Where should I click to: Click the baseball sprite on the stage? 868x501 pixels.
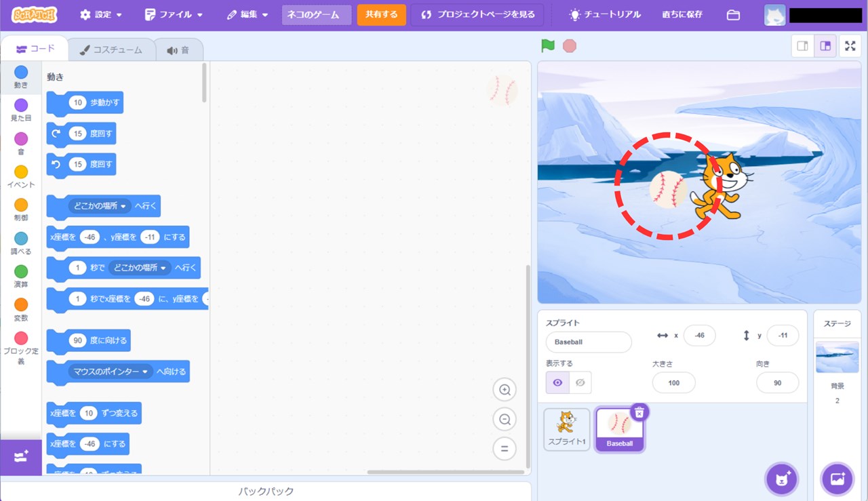(669, 189)
